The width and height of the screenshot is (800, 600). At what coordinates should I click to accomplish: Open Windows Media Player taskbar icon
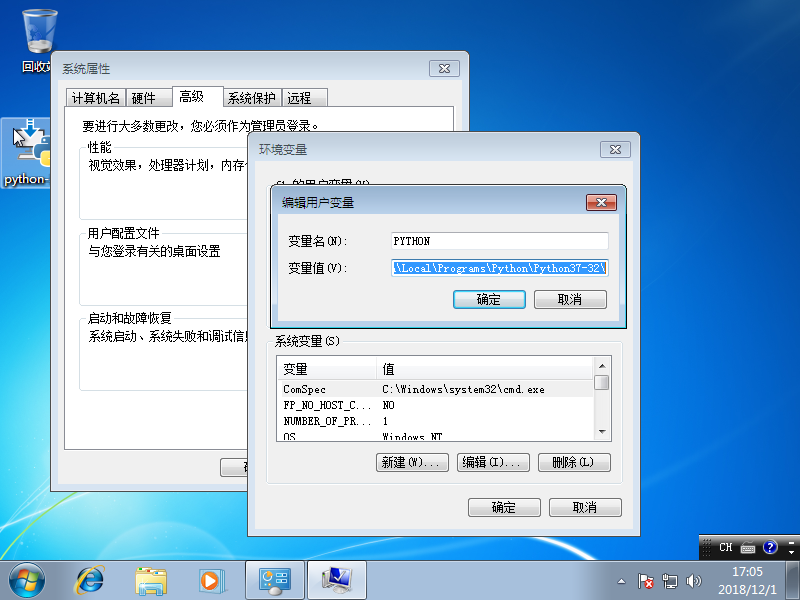(x=211, y=581)
